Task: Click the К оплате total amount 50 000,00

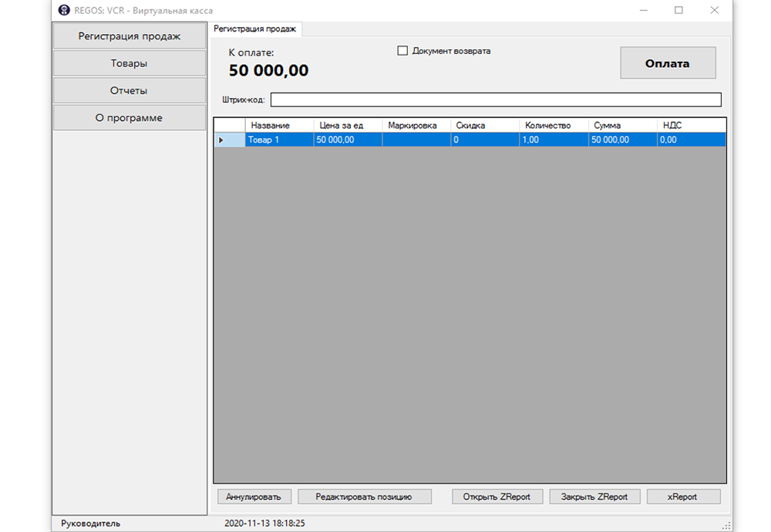Action: point(268,70)
